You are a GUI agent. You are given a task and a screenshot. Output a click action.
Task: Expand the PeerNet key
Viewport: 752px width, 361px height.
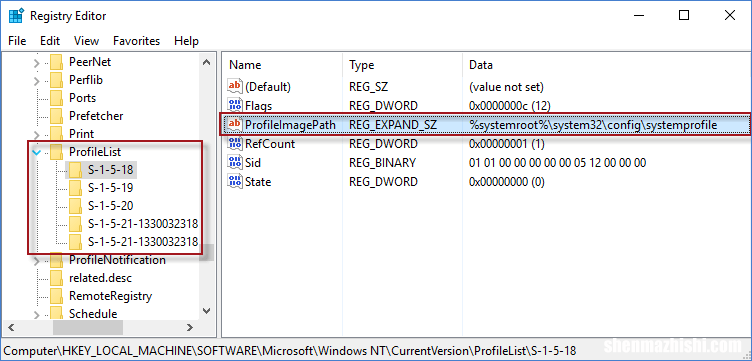[x=36, y=62]
